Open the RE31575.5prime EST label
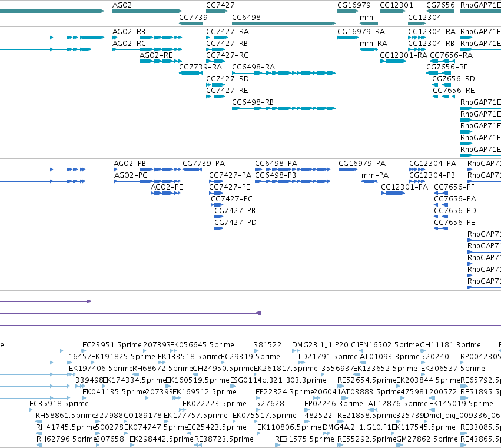 [x=304, y=439]
